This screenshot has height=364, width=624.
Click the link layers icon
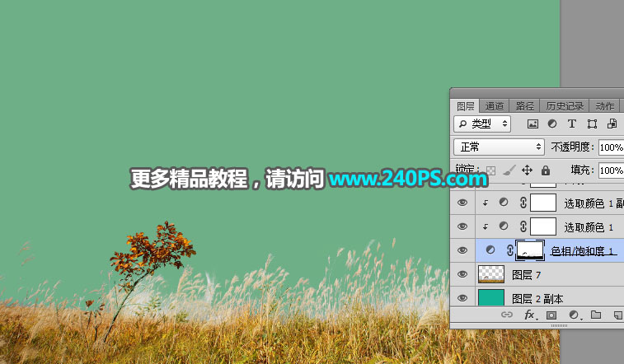507,315
